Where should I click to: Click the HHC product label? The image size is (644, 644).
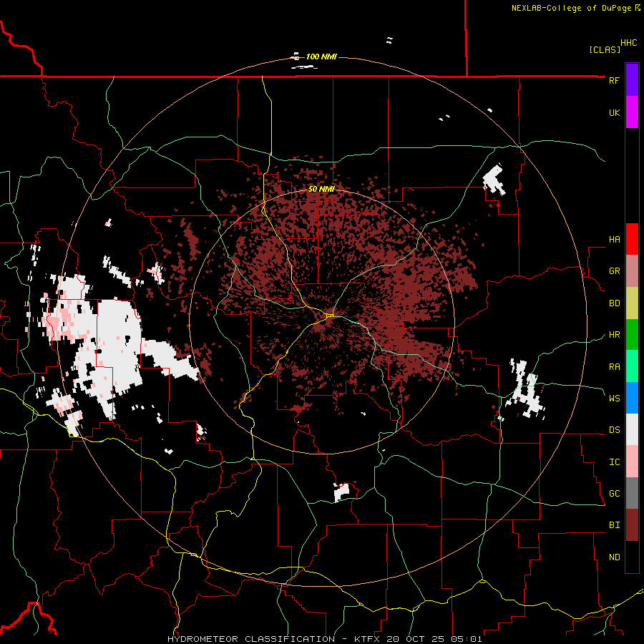628,43
